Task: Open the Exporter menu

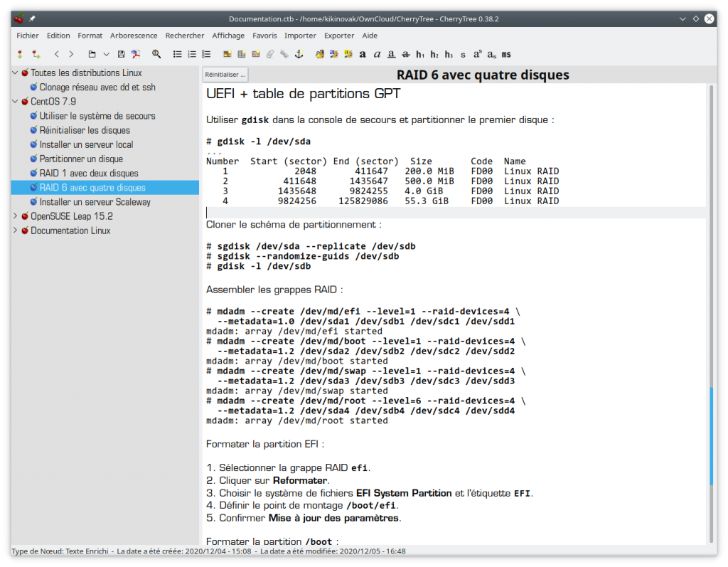Action: click(339, 35)
